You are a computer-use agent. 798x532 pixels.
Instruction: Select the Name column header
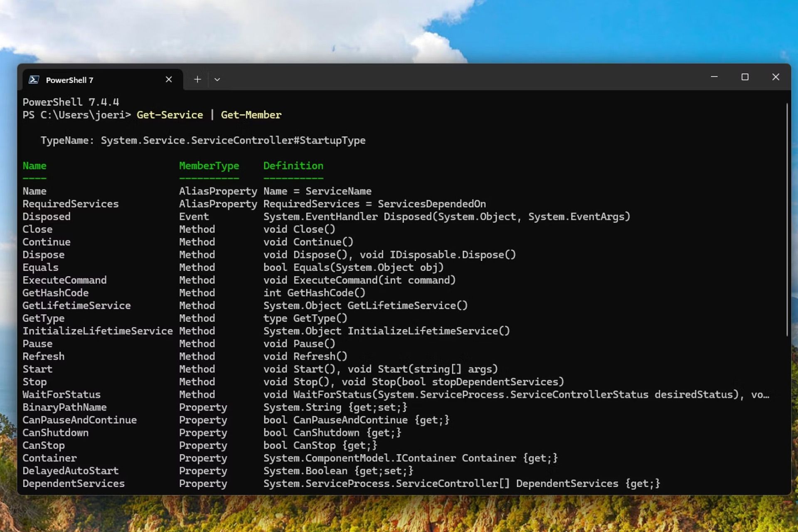tap(34, 165)
